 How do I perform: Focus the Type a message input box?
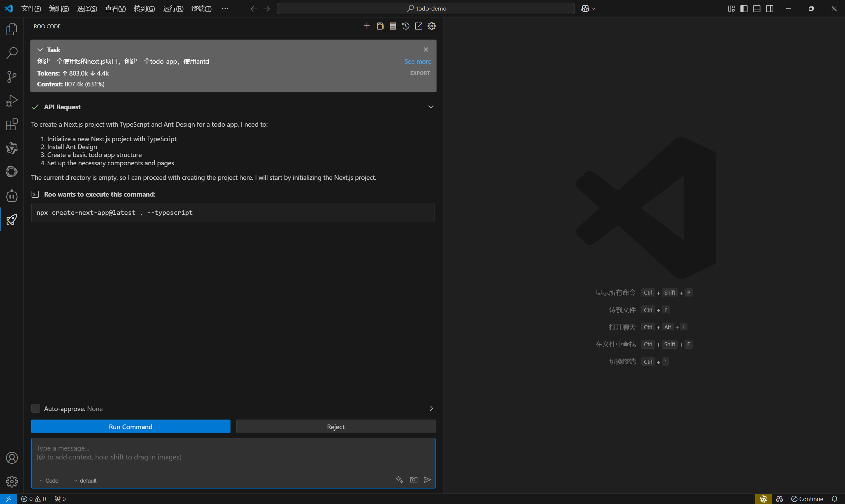(x=233, y=455)
